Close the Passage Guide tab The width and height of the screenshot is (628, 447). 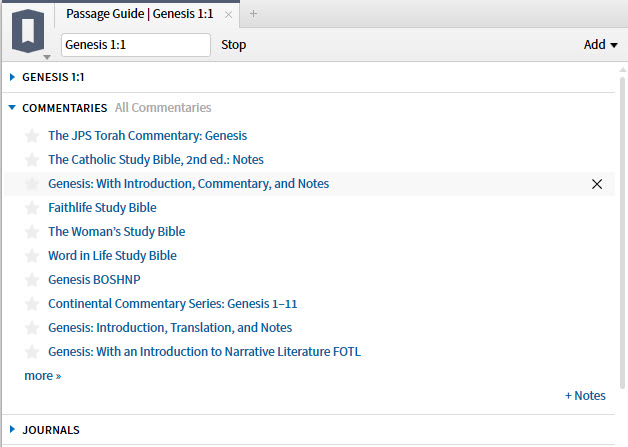coord(229,15)
